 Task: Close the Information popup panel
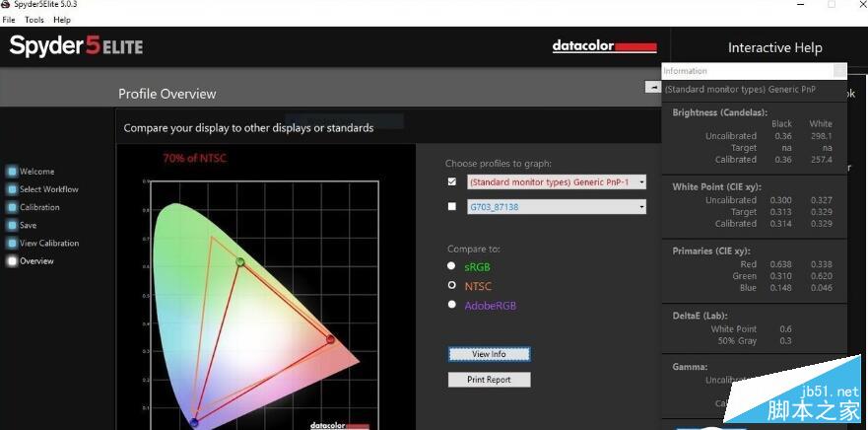pos(839,70)
